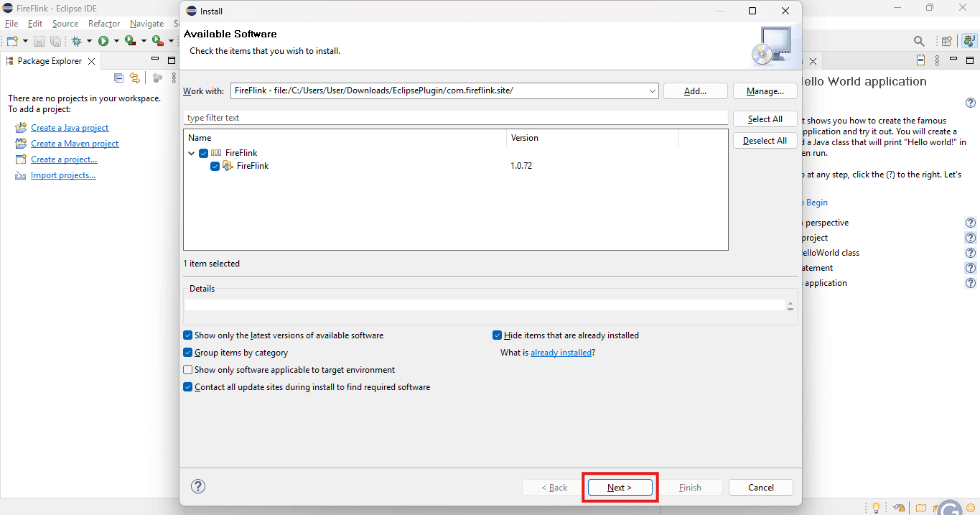Toggle 'Group items by category' checkbox

pyautogui.click(x=188, y=353)
